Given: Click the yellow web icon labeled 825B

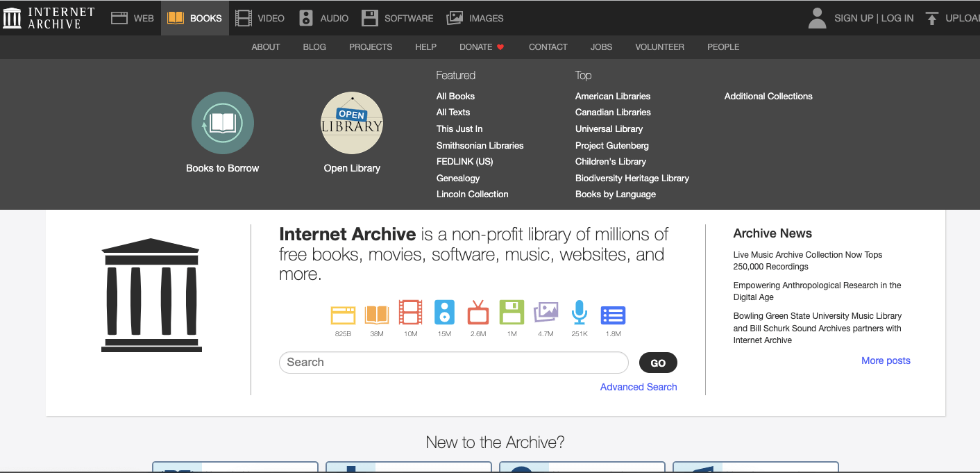Looking at the screenshot, I should coord(343,315).
